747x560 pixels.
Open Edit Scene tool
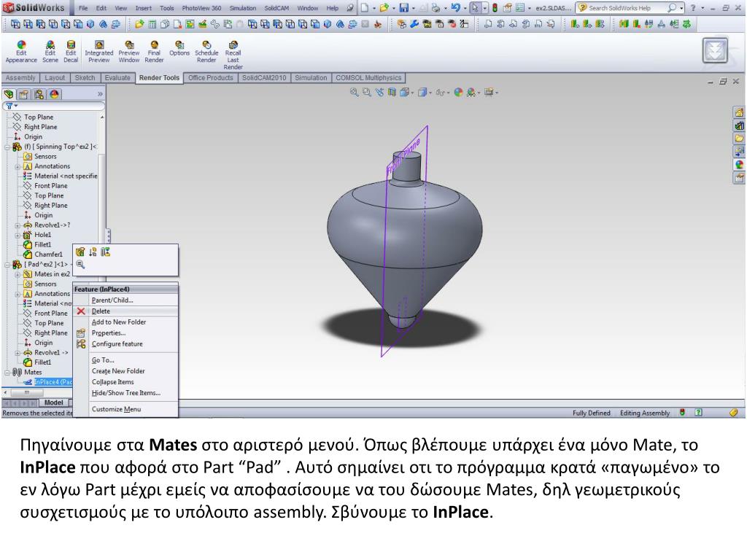[50, 52]
